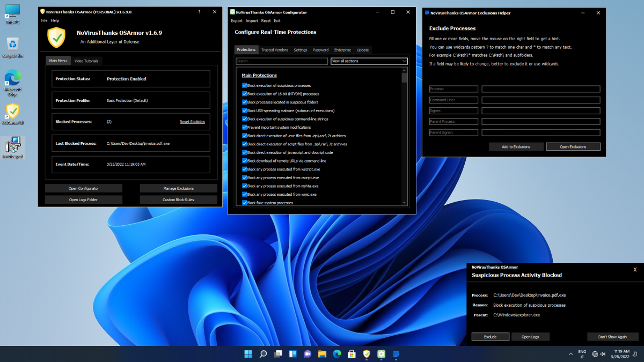Click the Manage Exclusions button
The image size is (644, 362).
(178, 188)
